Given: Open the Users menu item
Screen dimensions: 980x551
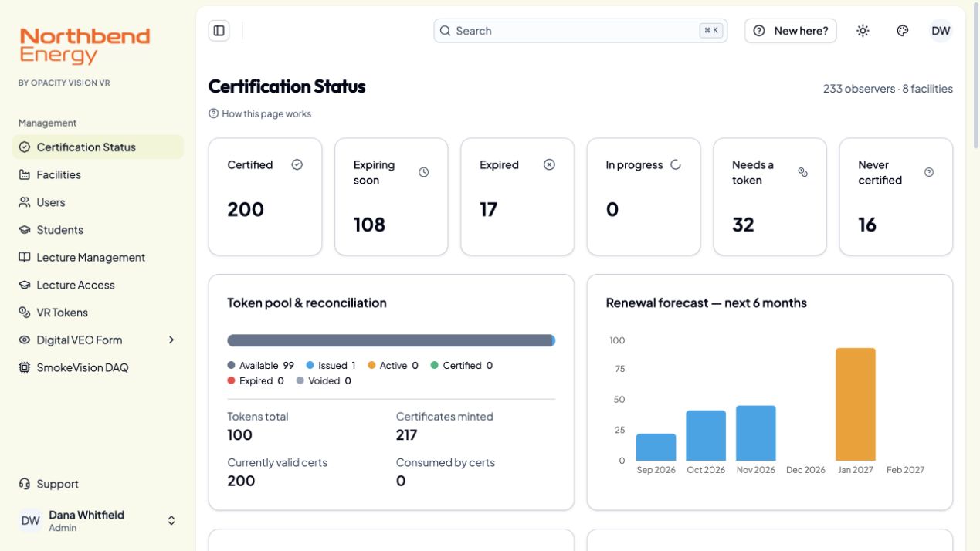Looking at the screenshot, I should 98,202.
